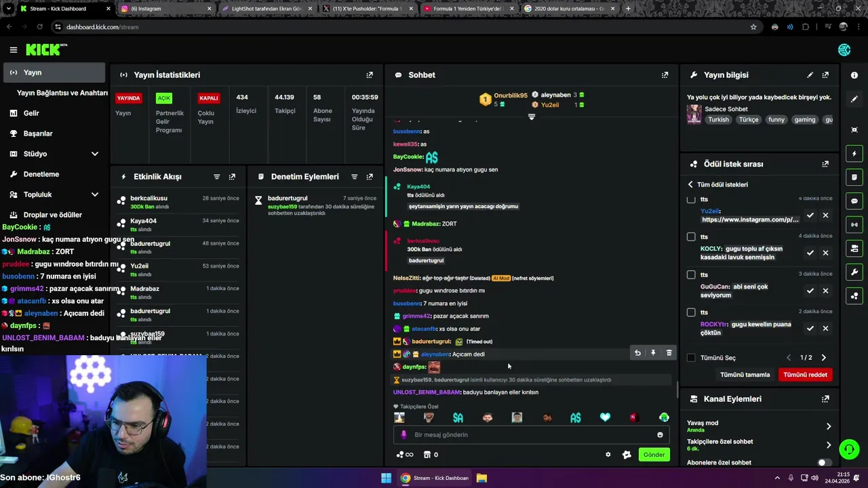The height and width of the screenshot is (488, 868).
Task: Open Windows Start menu
Action: [386, 478]
